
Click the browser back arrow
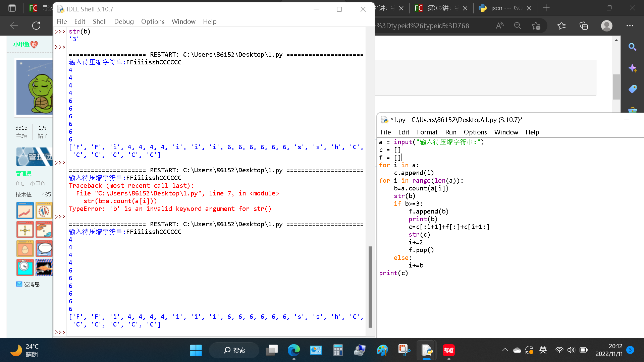coord(14,25)
